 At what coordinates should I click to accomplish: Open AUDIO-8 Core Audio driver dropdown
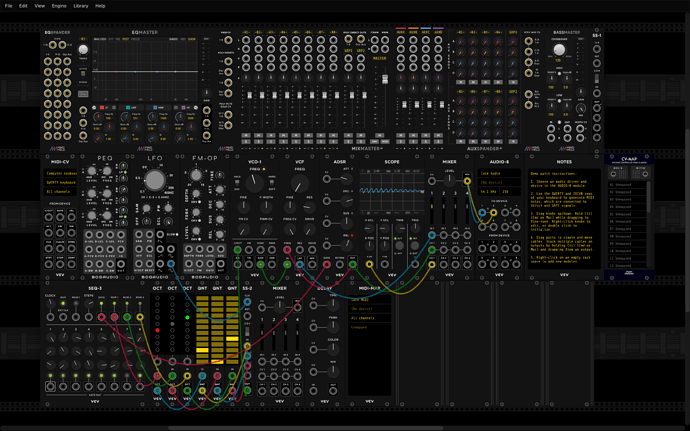tap(499, 173)
